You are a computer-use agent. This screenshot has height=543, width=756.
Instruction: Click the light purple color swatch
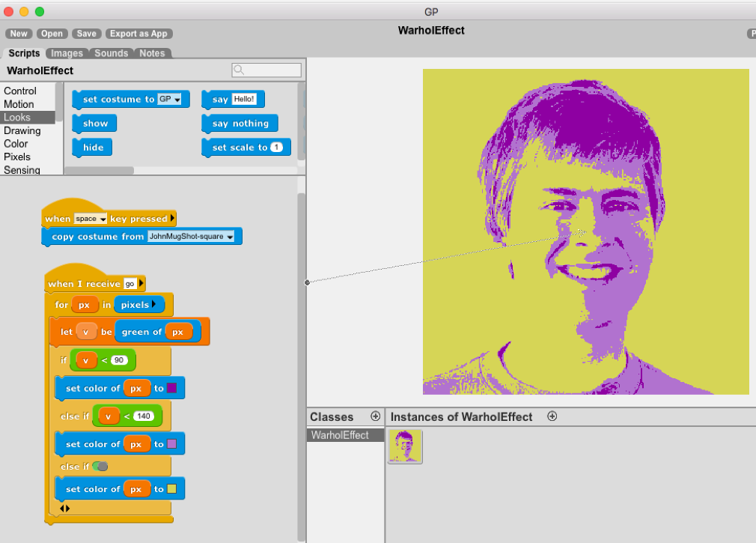tap(171, 444)
